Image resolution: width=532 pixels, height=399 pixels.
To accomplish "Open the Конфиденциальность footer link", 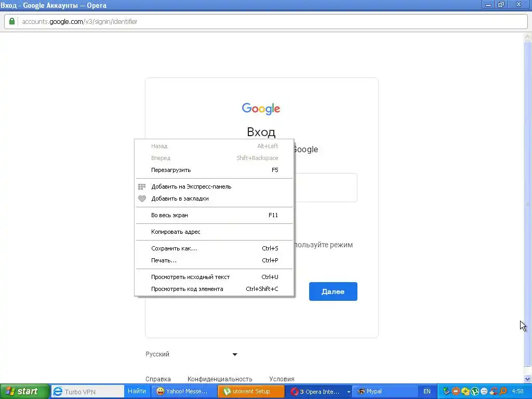I will click(x=220, y=379).
